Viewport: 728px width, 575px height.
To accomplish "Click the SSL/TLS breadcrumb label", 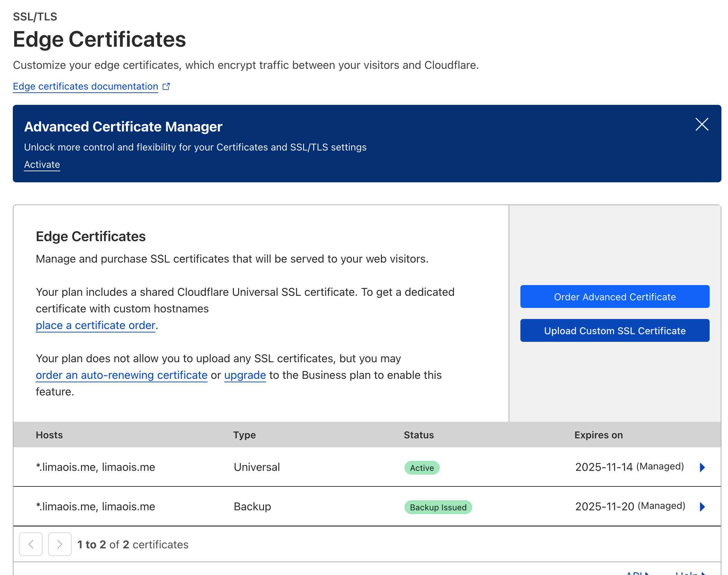I will [x=35, y=17].
